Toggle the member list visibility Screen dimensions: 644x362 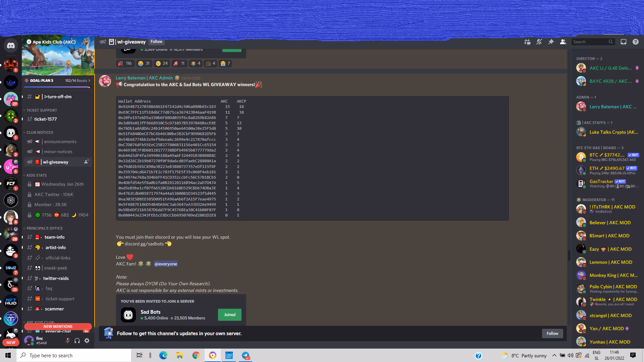click(x=563, y=42)
